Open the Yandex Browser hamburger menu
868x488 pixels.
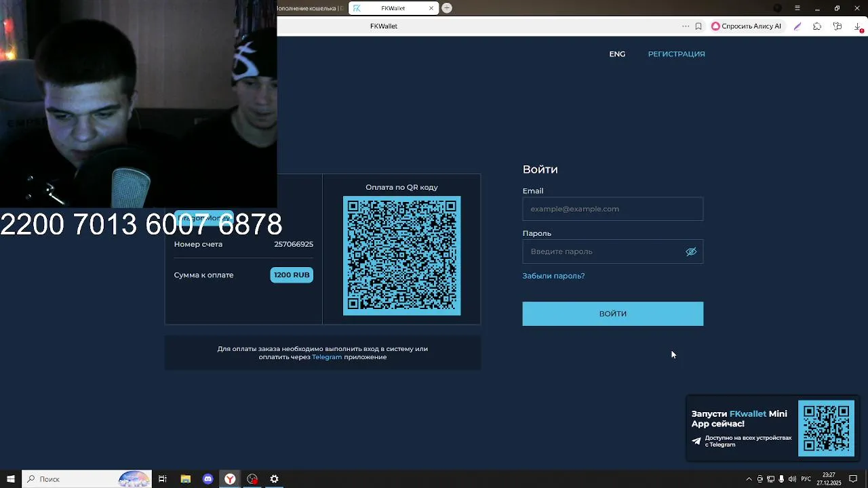(797, 8)
